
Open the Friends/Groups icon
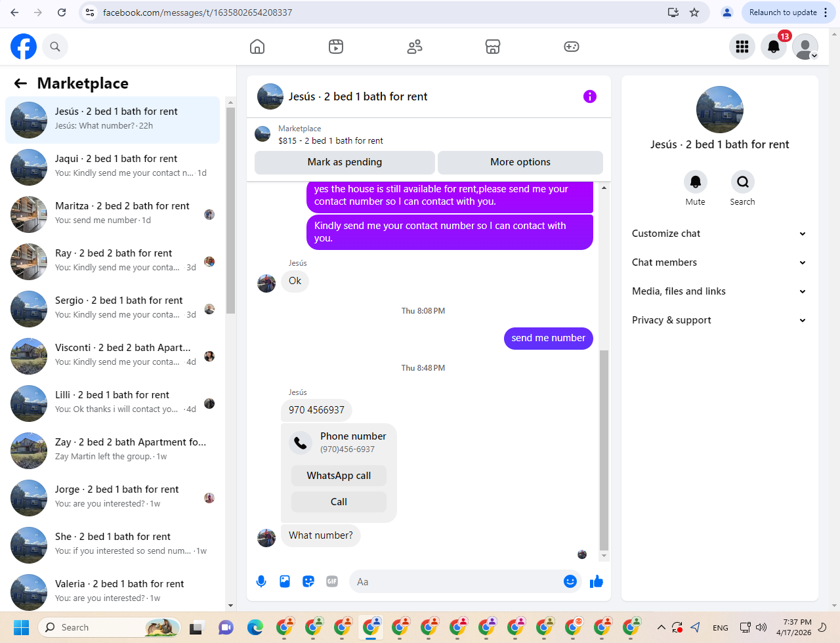coord(415,47)
